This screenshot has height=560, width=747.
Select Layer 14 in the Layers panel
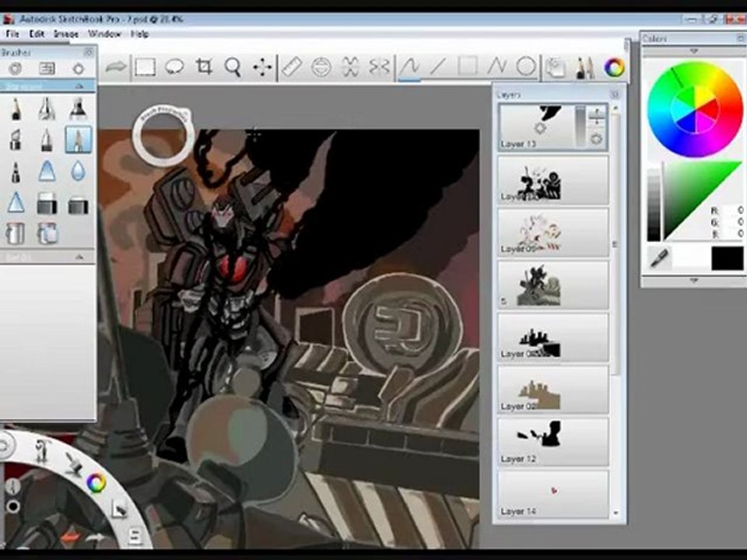pos(552,495)
